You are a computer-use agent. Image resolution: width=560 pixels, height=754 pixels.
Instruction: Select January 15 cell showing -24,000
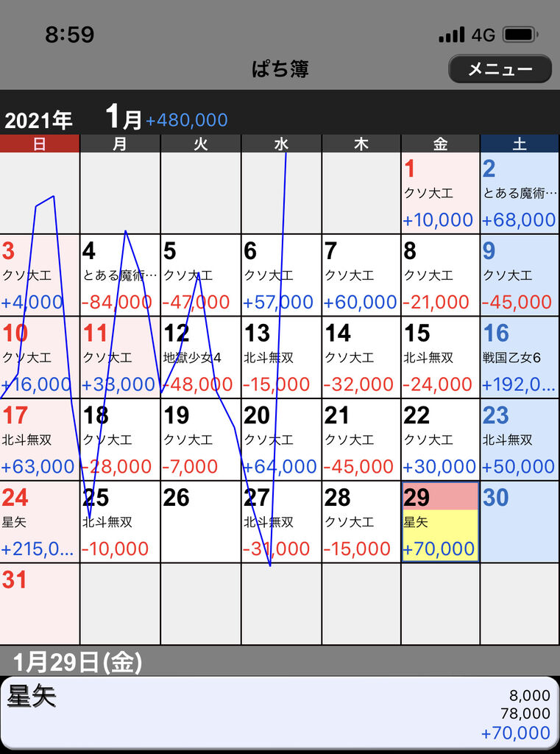pyautogui.click(x=440, y=357)
